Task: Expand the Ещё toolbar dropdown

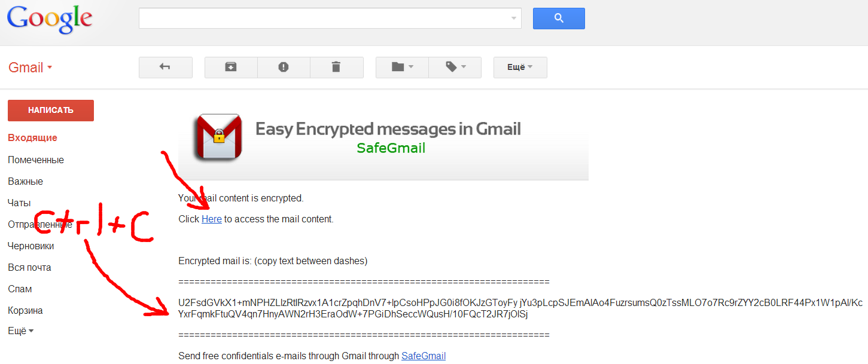Action: [x=520, y=68]
